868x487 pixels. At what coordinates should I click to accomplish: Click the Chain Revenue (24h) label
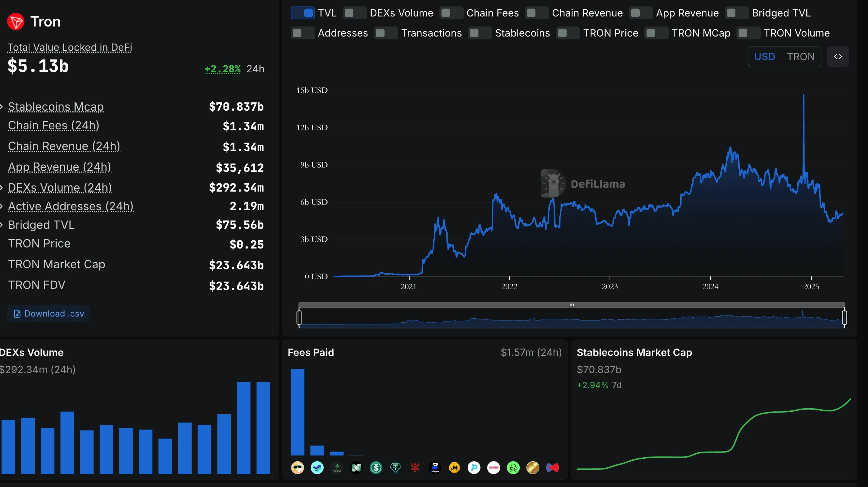64,146
